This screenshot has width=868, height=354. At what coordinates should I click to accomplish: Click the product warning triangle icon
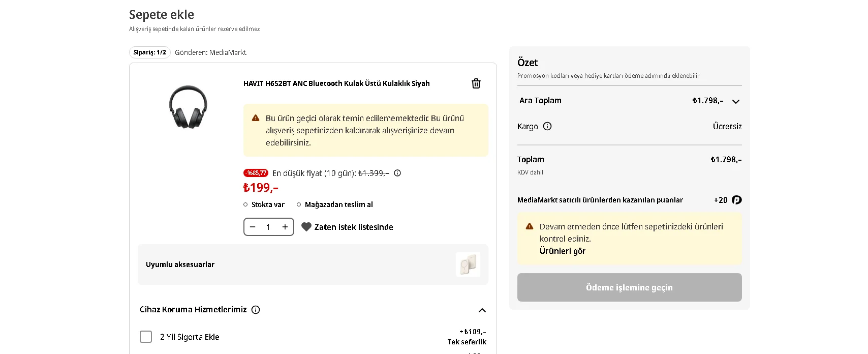coord(256,118)
